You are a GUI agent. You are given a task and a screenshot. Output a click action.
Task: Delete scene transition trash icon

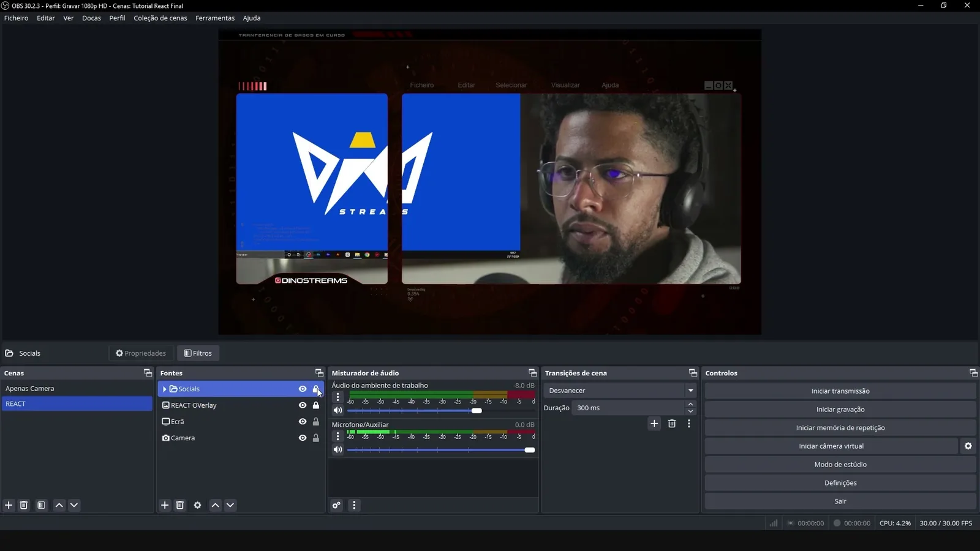(x=672, y=424)
